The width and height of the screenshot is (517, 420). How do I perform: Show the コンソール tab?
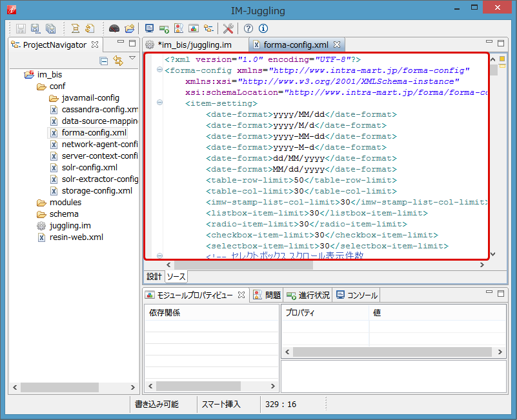[357, 295]
